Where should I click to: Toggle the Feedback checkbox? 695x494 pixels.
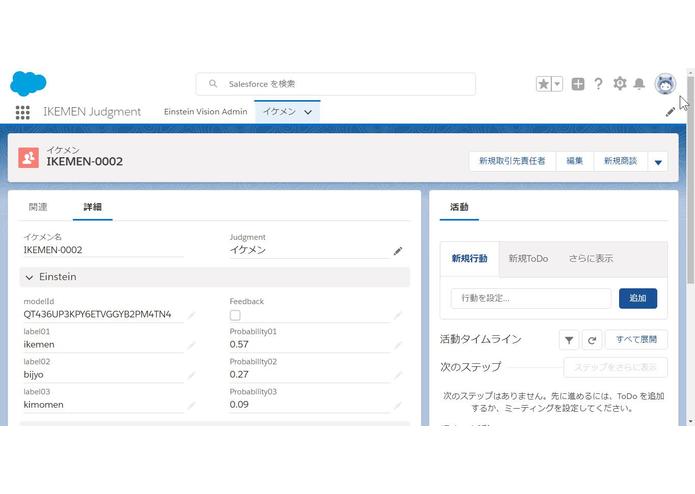tap(235, 315)
